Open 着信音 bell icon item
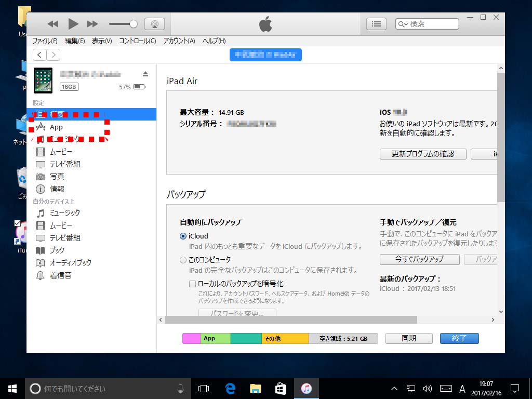Viewport: 532px width, 399px height. click(x=41, y=275)
